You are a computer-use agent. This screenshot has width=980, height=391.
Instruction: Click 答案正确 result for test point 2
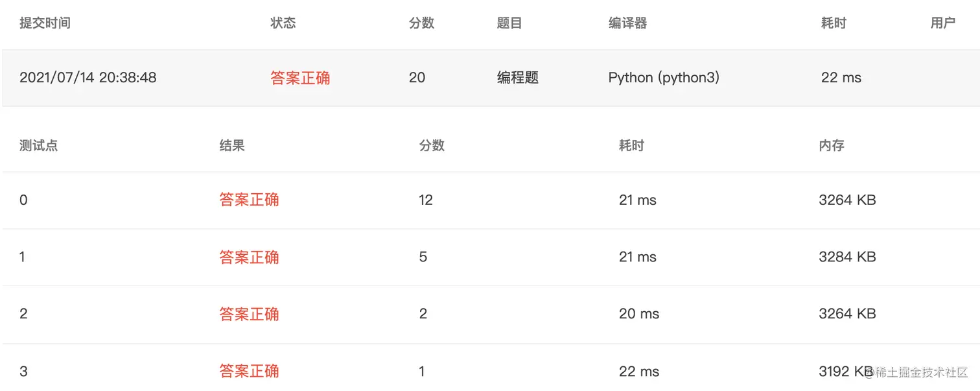tap(249, 314)
